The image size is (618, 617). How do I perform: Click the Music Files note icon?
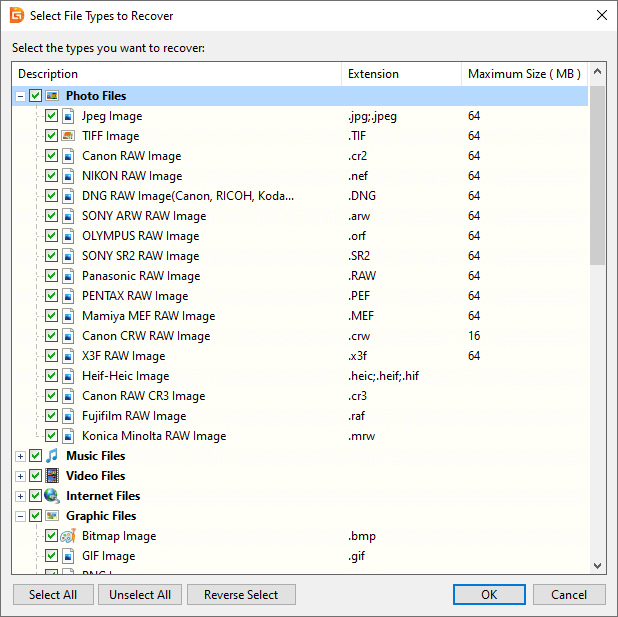click(x=52, y=456)
